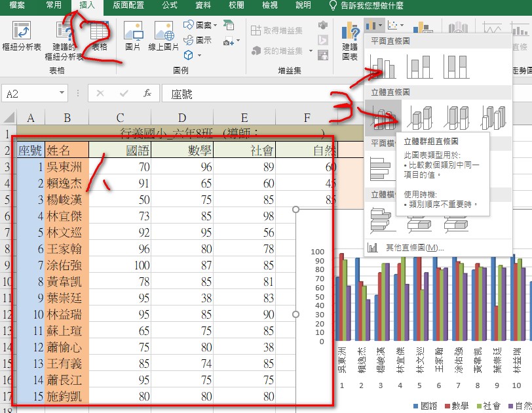Expand the 我的增益集 dropdown

click(x=311, y=51)
